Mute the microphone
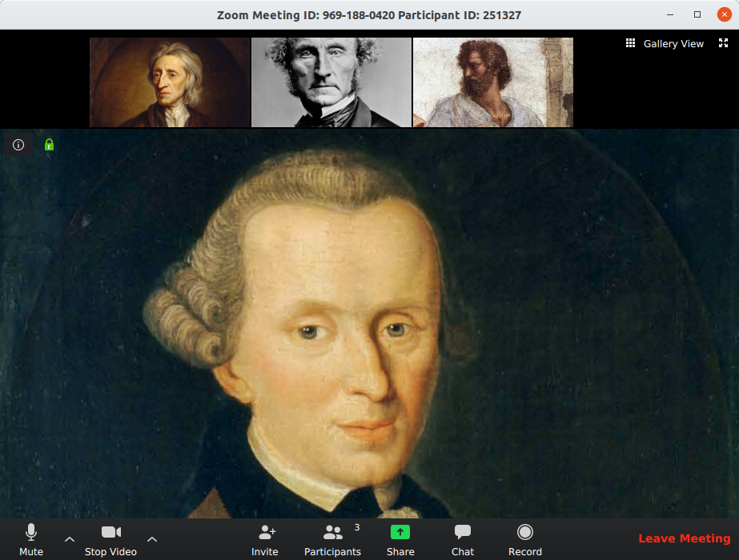Screen dimensions: 739x560 31,540
